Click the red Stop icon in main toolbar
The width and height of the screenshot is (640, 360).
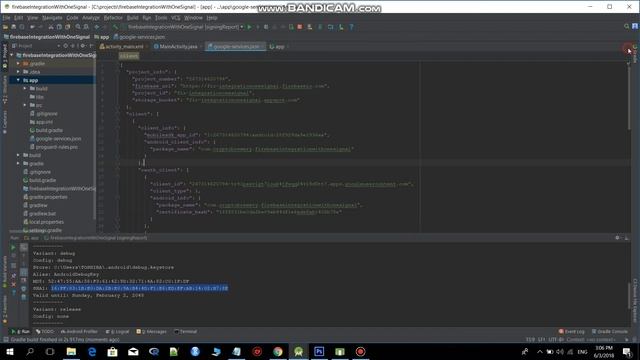[x=300, y=27]
